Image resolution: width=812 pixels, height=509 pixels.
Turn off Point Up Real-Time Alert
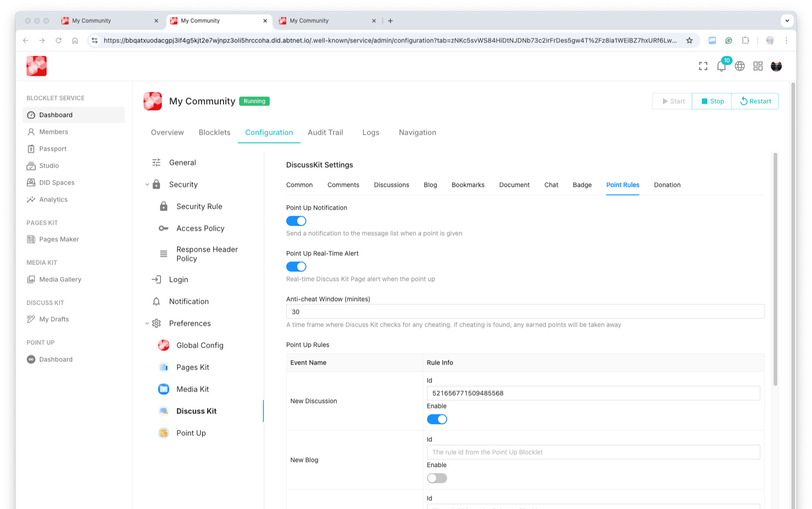pos(296,267)
